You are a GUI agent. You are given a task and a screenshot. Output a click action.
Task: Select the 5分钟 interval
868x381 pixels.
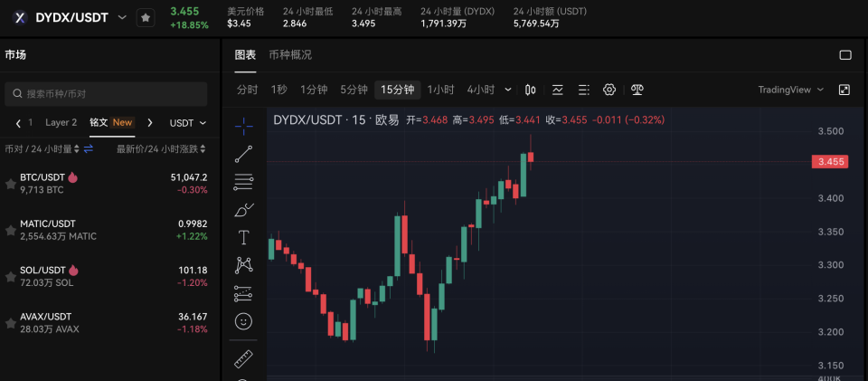click(x=354, y=90)
